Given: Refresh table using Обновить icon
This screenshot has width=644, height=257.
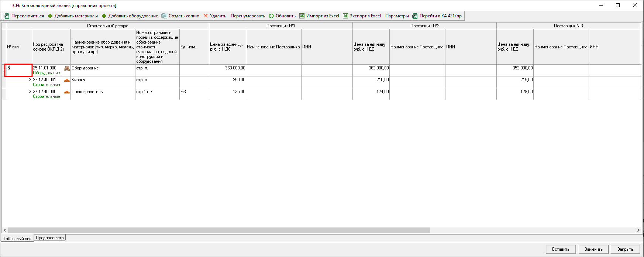Looking at the screenshot, I should [x=271, y=16].
